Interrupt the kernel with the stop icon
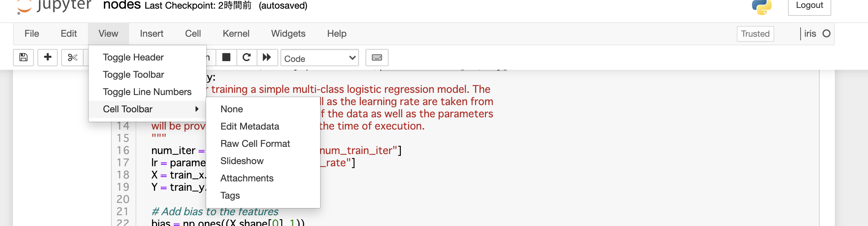The height and width of the screenshot is (226, 868). [226, 58]
